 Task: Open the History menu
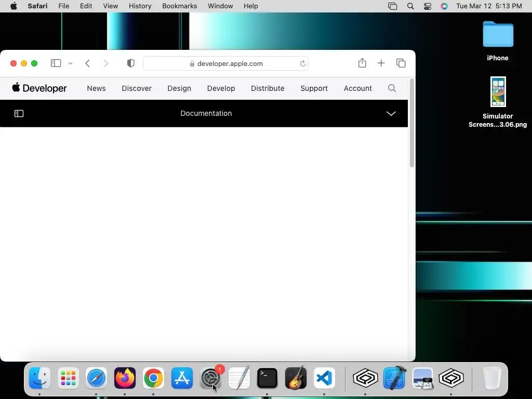(140, 6)
